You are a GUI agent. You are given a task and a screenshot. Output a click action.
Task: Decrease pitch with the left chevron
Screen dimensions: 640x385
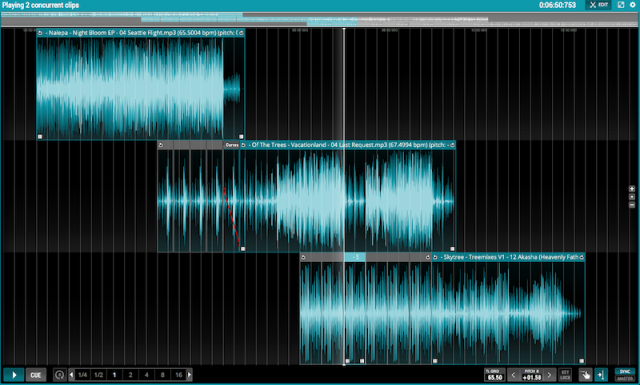(513, 375)
